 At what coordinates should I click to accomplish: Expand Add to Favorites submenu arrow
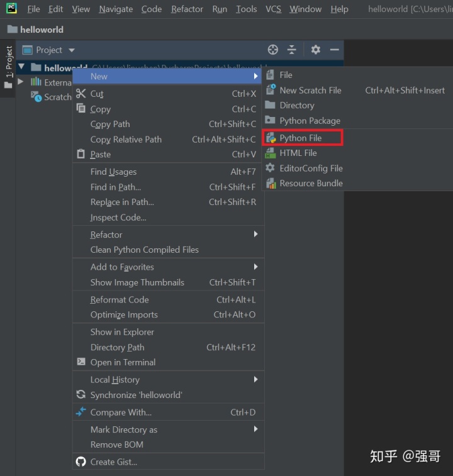pyautogui.click(x=255, y=267)
